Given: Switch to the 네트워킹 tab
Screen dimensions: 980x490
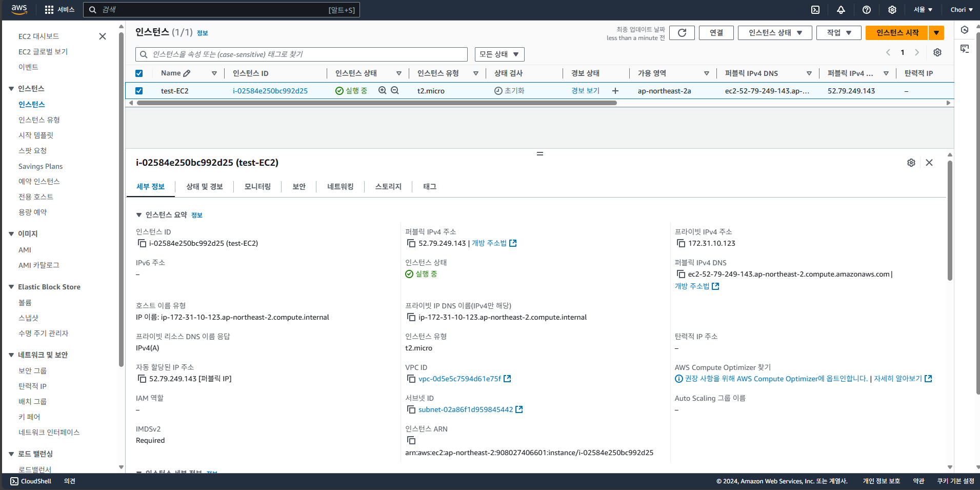Looking at the screenshot, I should (x=341, y=187).
